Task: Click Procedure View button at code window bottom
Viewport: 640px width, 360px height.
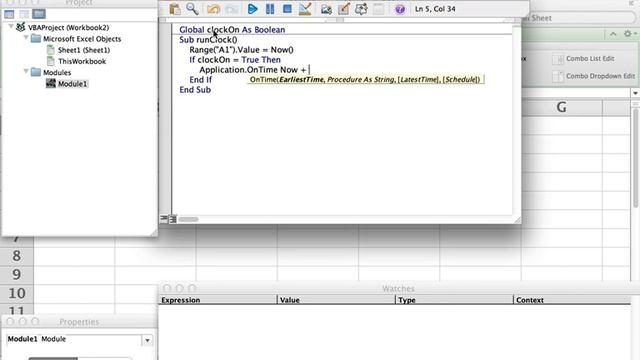Action: point(164,219)
